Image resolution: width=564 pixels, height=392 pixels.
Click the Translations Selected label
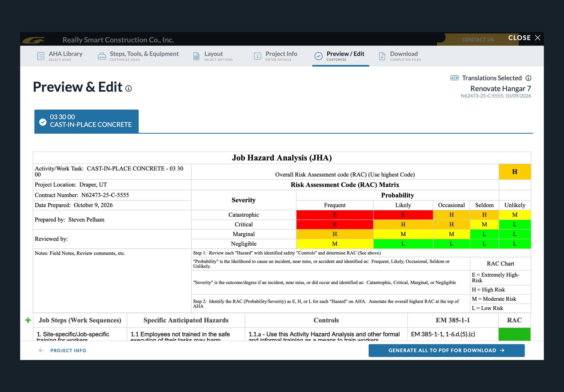pyautogui.click(x=492, y=78)
